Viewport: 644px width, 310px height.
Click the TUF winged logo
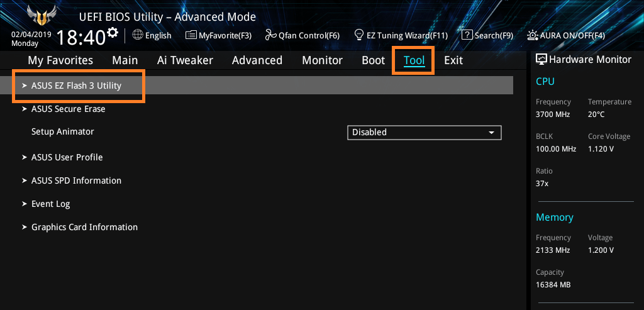[41, 16]
